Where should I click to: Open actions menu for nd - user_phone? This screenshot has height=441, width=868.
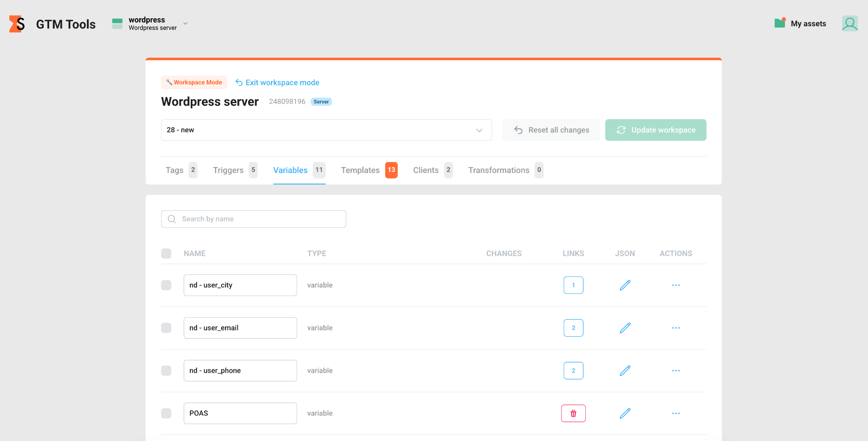coord(676,371)
